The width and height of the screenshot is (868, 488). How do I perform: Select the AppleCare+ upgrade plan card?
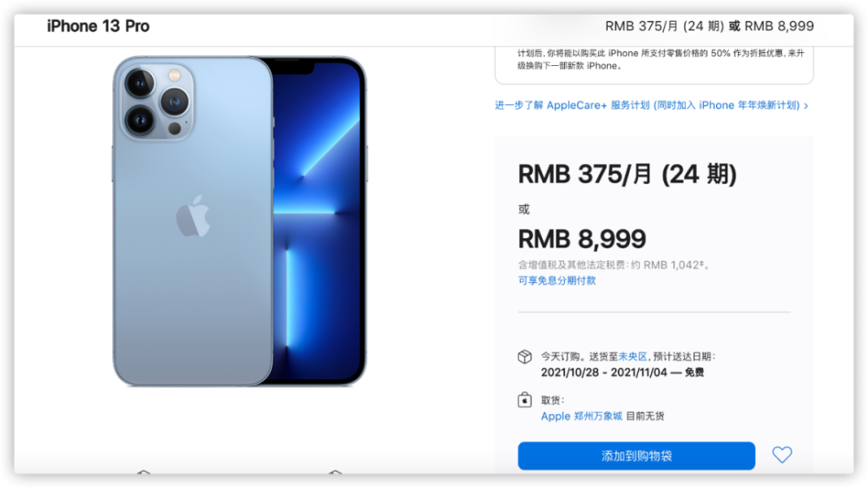click(x=654, y=65)
